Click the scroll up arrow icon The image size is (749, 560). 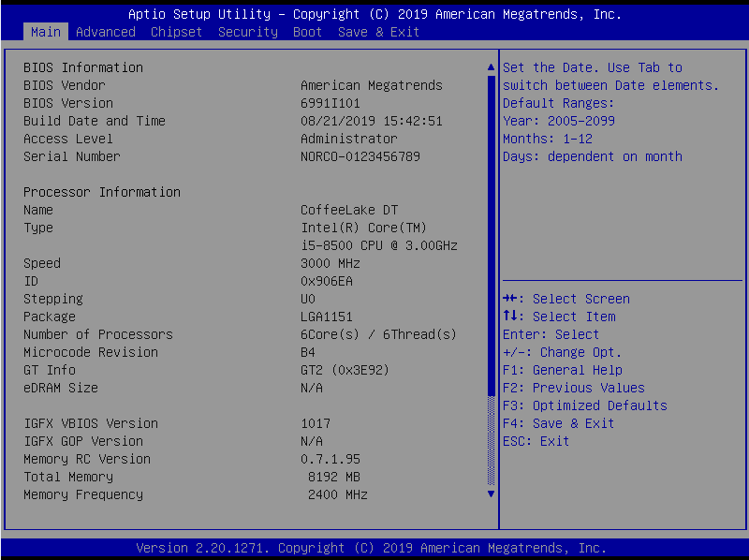tap(491, 67)
